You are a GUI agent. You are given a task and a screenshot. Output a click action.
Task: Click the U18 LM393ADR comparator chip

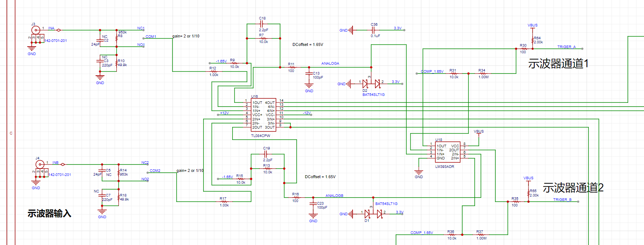point(447,152)
